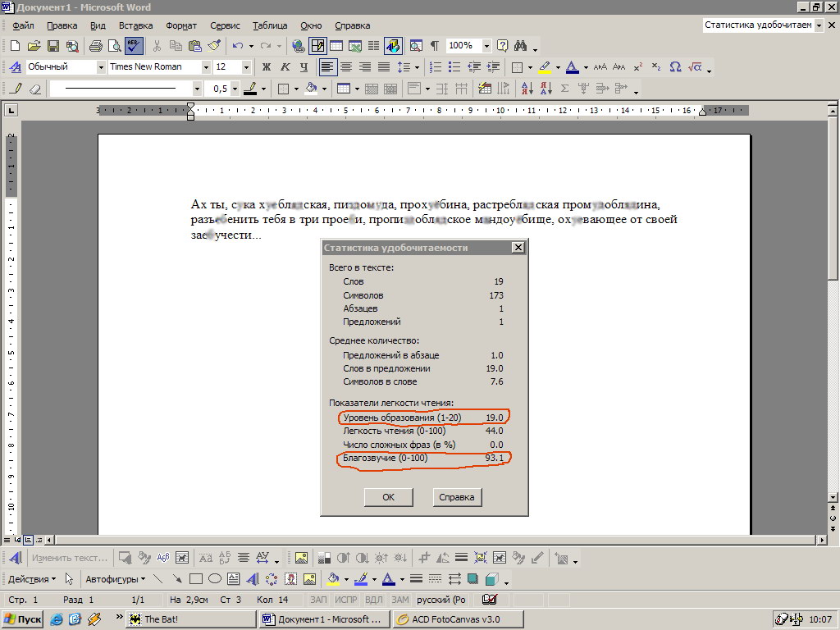840x630 pixels.
Task: Toggle the show paragraph marks ¶ button
Action: coord(434,46)
